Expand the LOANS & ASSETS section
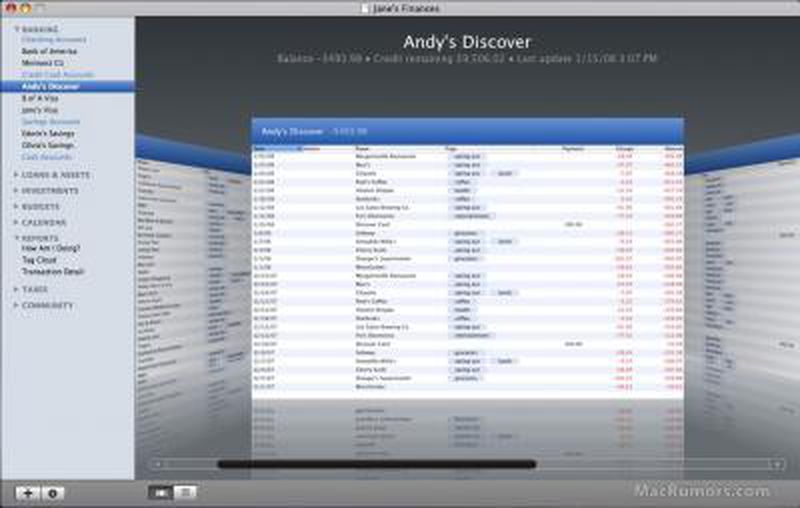The height and width of the screenshot is (508, 800). [x=16, y=174]
